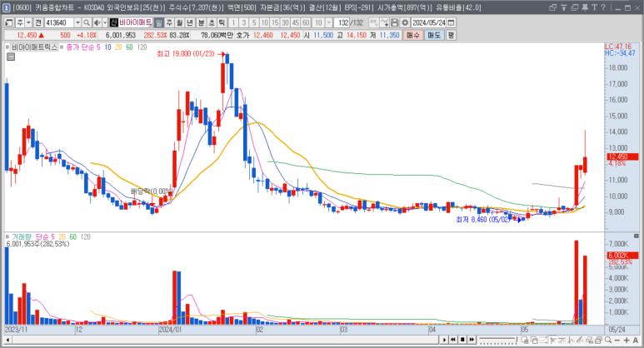The width and height of the screenshot is (644, 348).
Task: Select the 분 minute period toggle
Action: point(202,22)
